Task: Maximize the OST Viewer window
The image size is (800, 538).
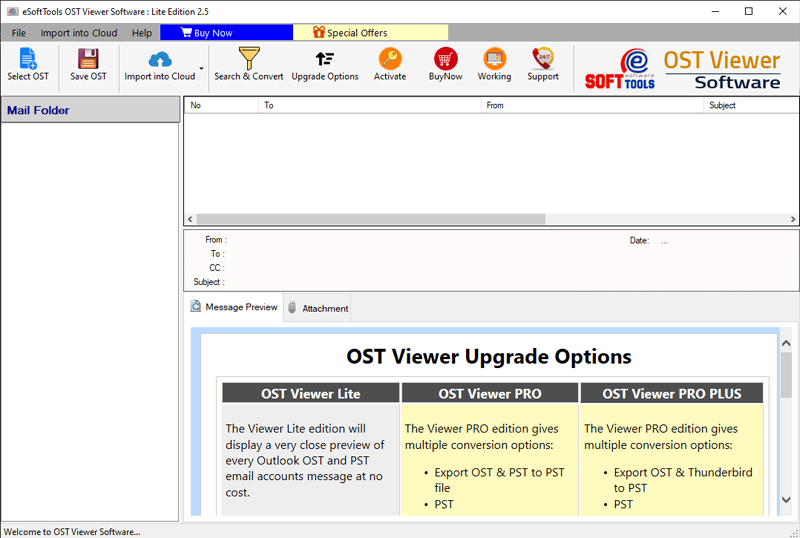Action: 748,11
